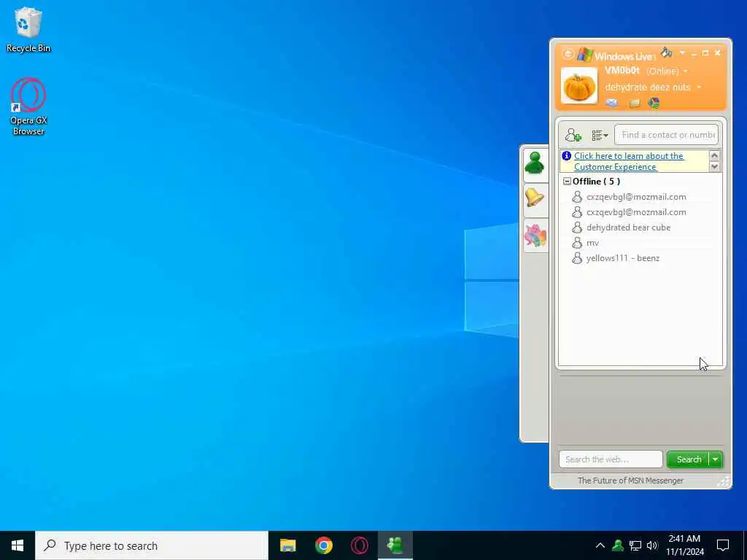Screen dimensions: 747x560
Task: Close the Windows Live Messenger window
Action: click(x=718, y=52)
